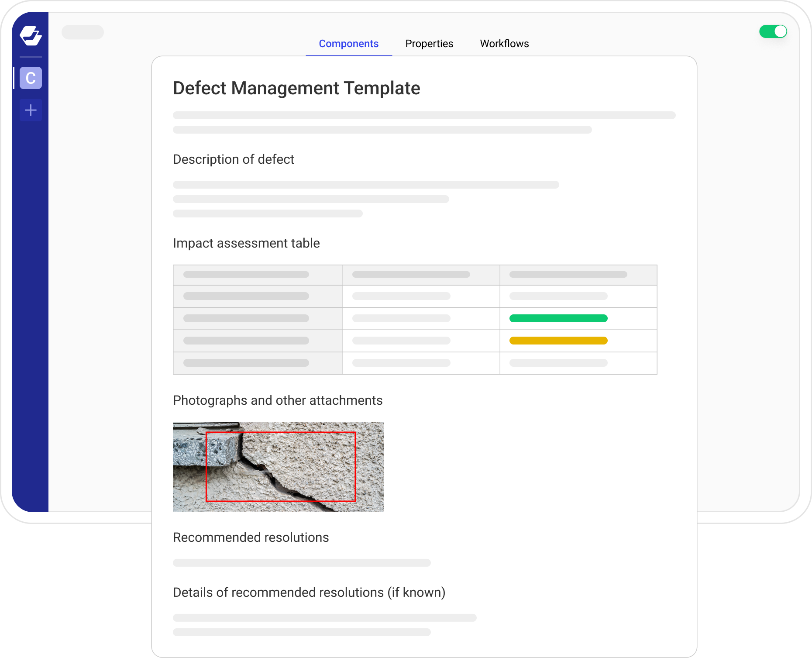The image size is (812, 658).
Task: Click the plus icon to add a new component
Action: click(x=31, y=110)
